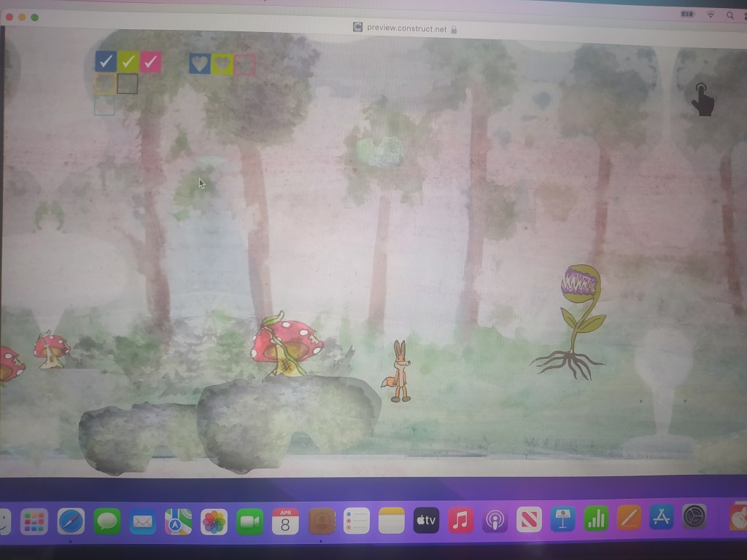Click the fox character sprite
This screenshot has width=747, height=560.
click(400, 371)
